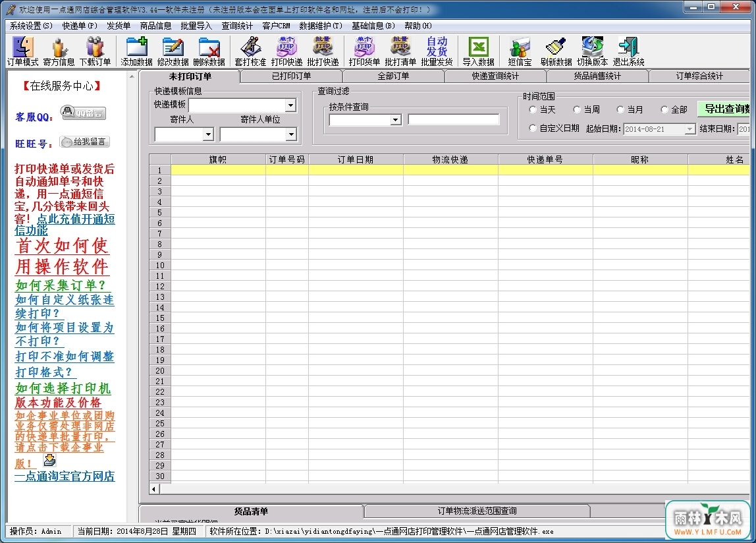The height and width of the screenshot is (543, 756).
Task: Open the 首次如何使用操作软件 link
Action: click(x=62, y=256)
